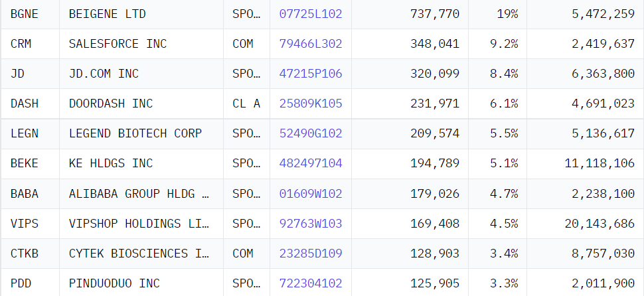The height and width of the screenshot is (296, 644).
Task: Open CUSIP link 482497104 for KE Hldgs
Action: 311,163
